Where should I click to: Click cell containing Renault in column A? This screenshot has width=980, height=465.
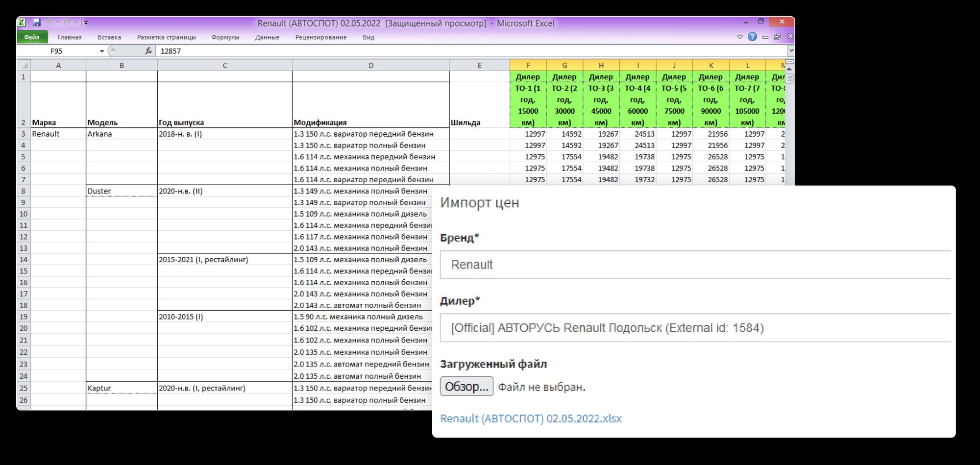click(x=58, y=134)
